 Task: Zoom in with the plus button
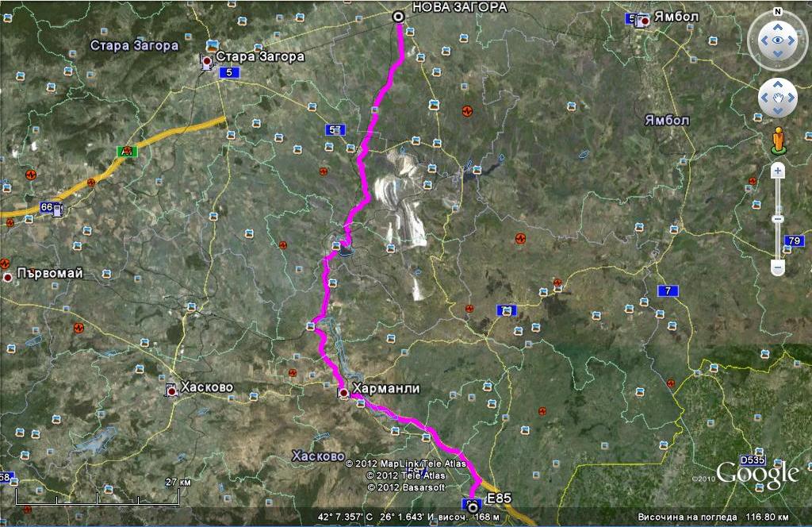pyautogui.click(x=778, y=170)
